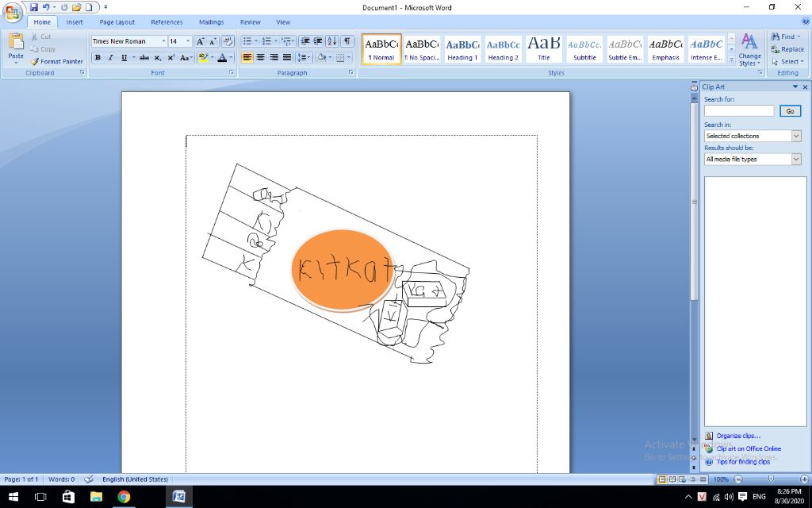812x508 pixels.
Task: Create new document from Quick Access icon
Action: 89,7
